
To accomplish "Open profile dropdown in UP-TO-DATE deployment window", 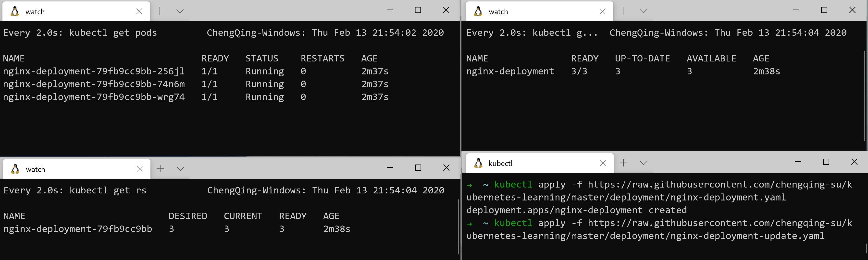I will [x=643, y=11].
